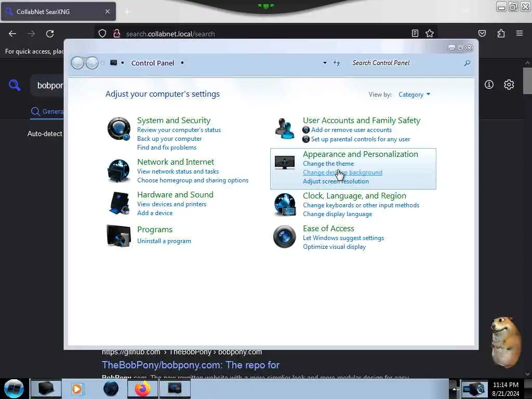The width and height of the screenshot is (532, 399).
Task: Click Change display language
Action: coord(337,214)
